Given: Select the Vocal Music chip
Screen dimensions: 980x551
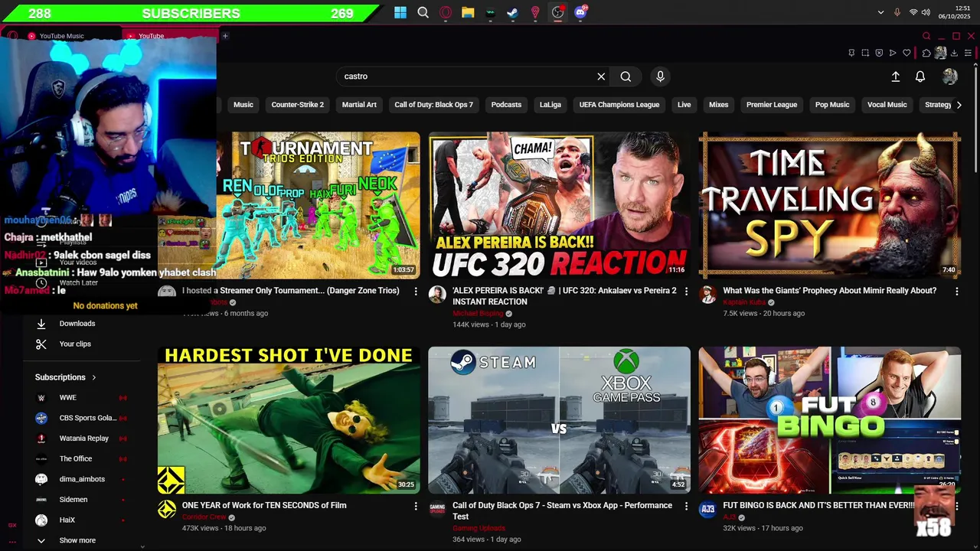Looking at the screenshot, I should (x=887, y=105).
